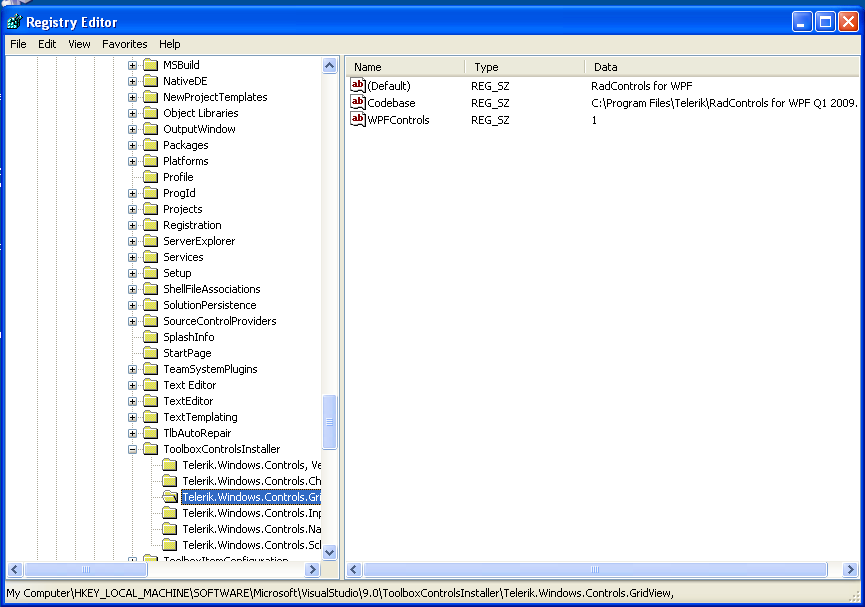Select the Telerik.Windows.Controls.Scl key
Screen dimensions: 865x607
click(252, 545)
